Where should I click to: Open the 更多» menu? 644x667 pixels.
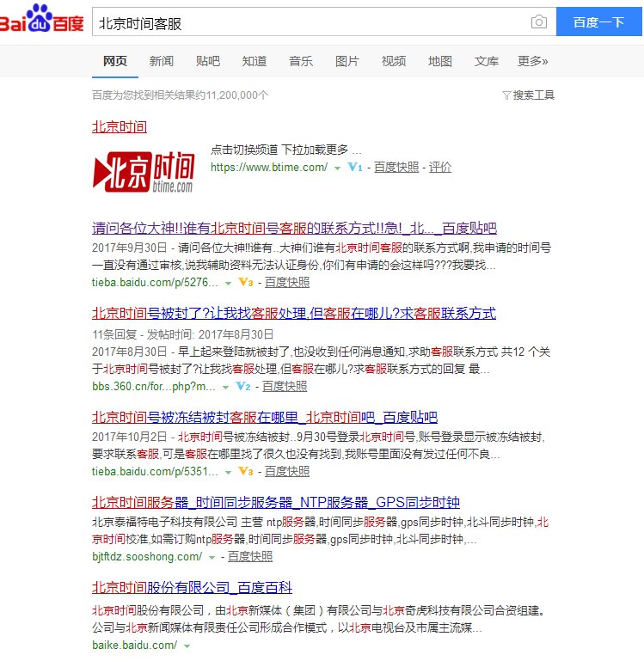click(532, 61)
